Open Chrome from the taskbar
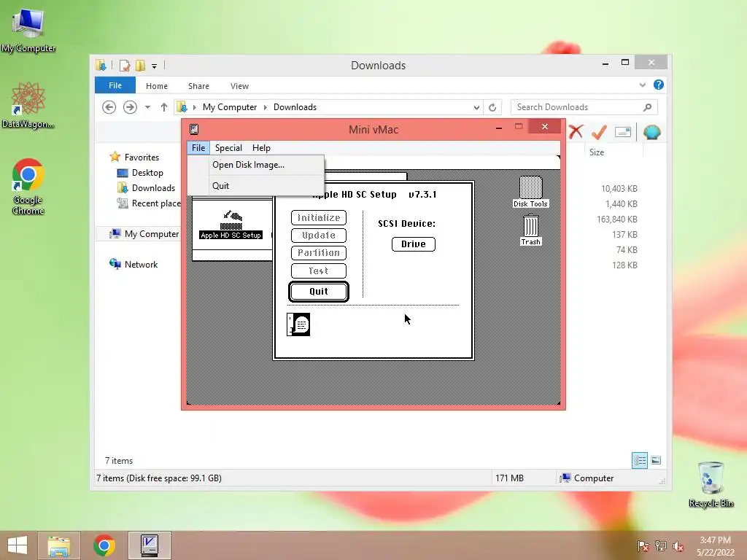 (x=104, y=545)
